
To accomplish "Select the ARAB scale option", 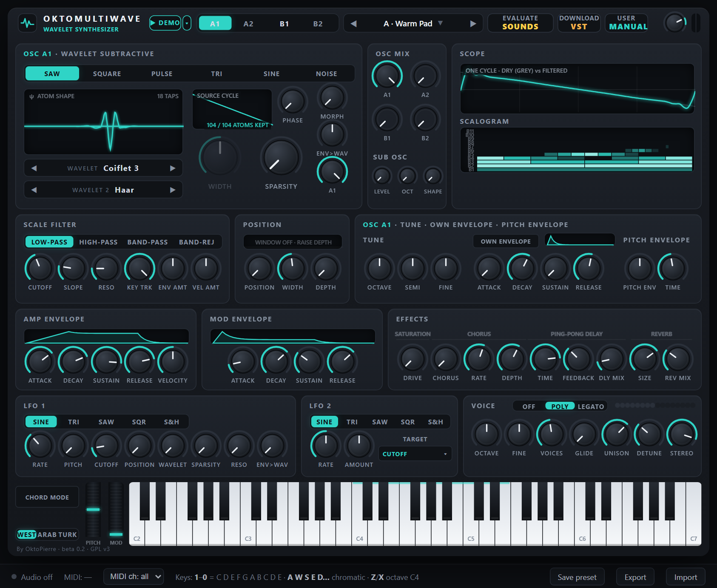I will [x=47, y=535].
